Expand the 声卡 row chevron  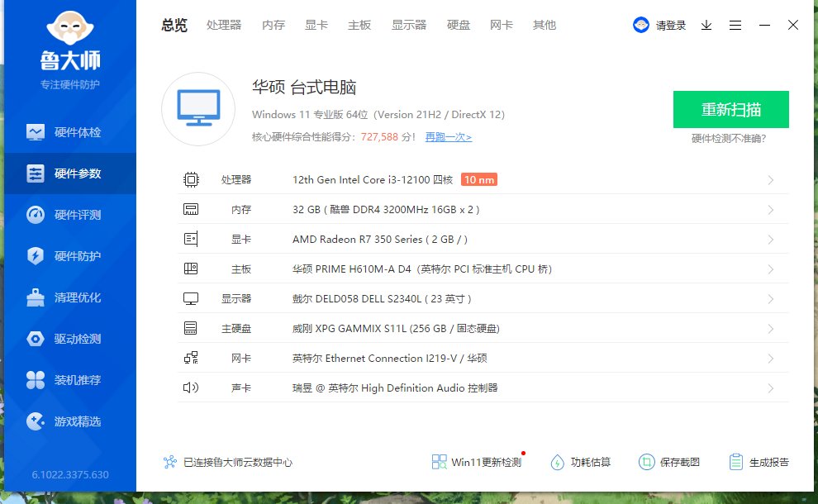[x=771, y=388]
